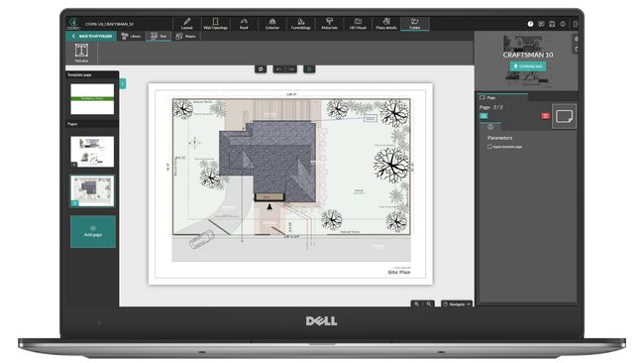Enable the Apply template page checkbox
This screenshot has width=644, height=363.
pos(489,147)
